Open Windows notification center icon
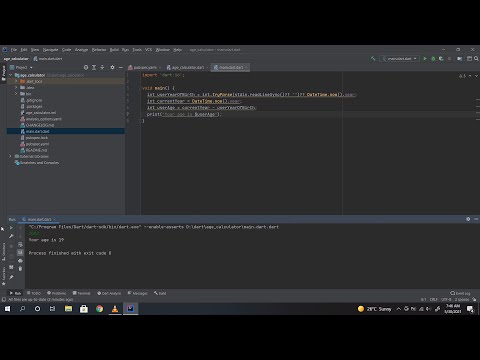This screenshot has width=480, height=360. coord(470,309)
